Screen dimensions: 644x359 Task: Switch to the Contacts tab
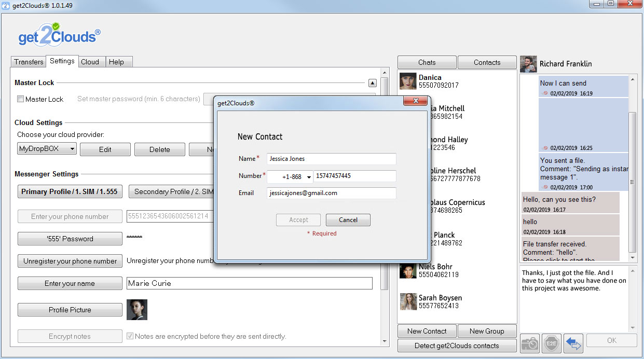coord(487,62)
